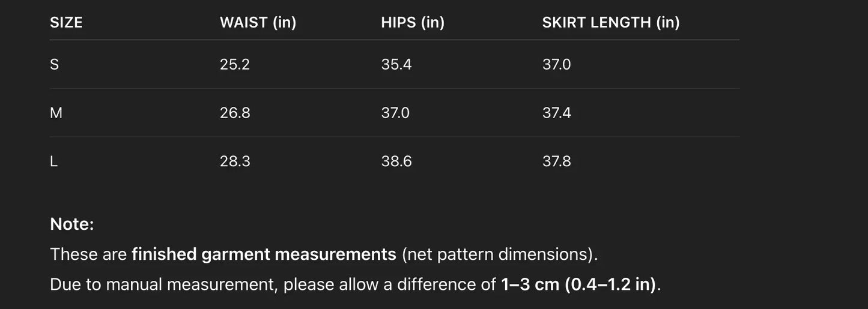Viewport: 868px width, 309px height.
Task: Click size M hips value 37.0
Action: pos(395,113)
